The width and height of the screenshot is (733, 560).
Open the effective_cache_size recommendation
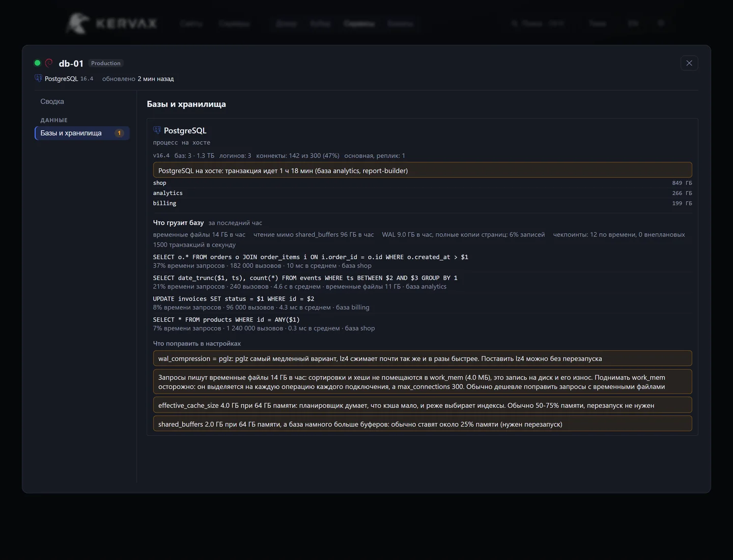click(422, 405)
